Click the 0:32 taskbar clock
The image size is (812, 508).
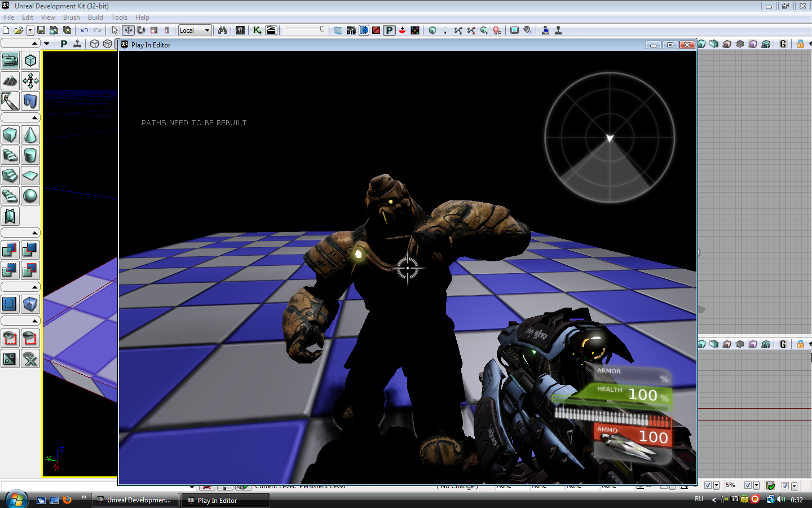click(797, 500)
